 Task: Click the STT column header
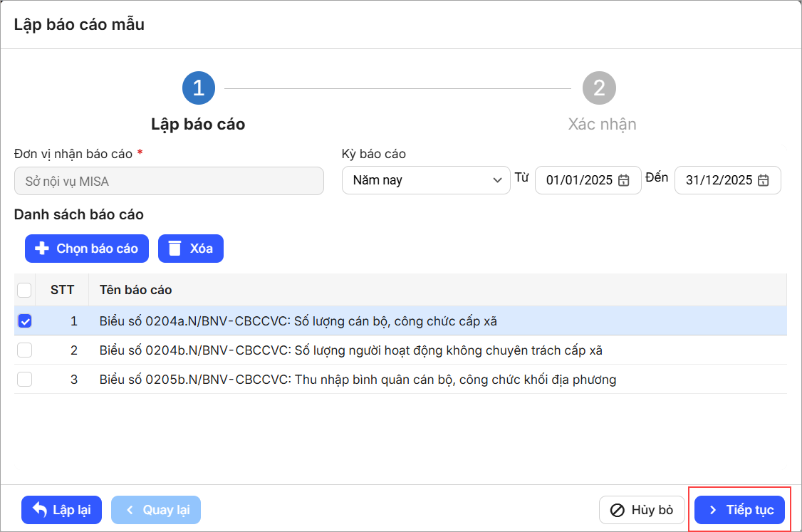click(62, 290)
